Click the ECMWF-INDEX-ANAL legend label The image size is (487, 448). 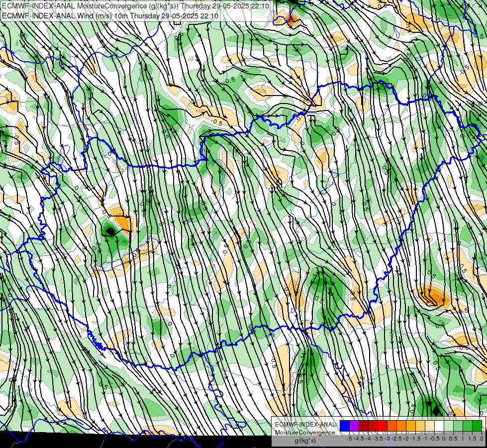[305, 425]
